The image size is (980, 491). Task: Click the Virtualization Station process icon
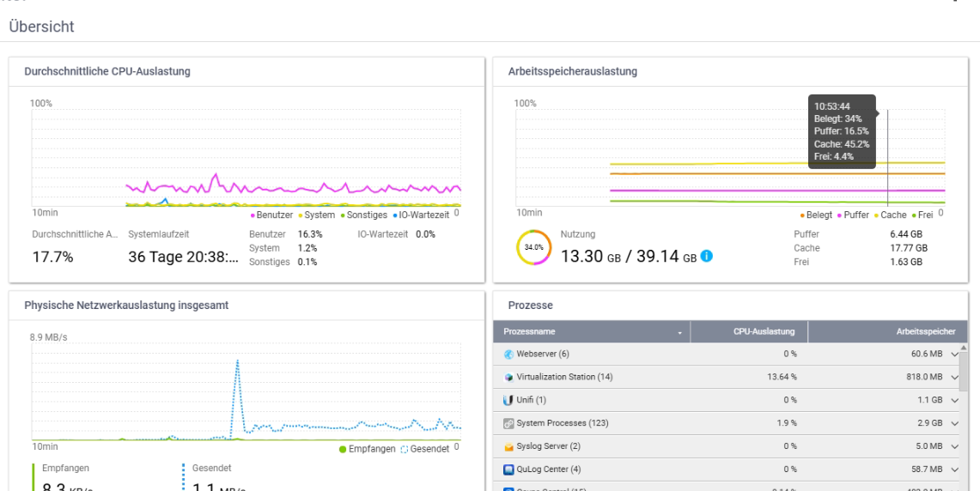pos(508,378)
